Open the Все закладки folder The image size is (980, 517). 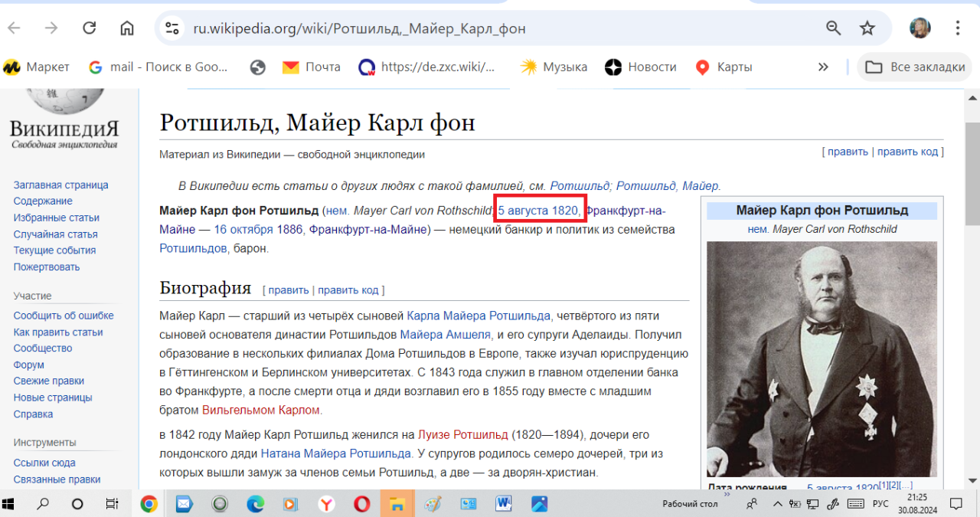[x=915, y=67]
